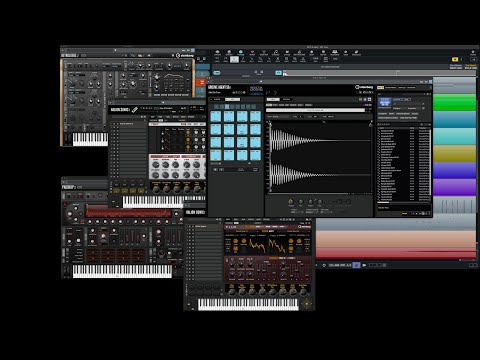Click the orange sphere control beside lower HALion keyboard

tap(307, 304)
